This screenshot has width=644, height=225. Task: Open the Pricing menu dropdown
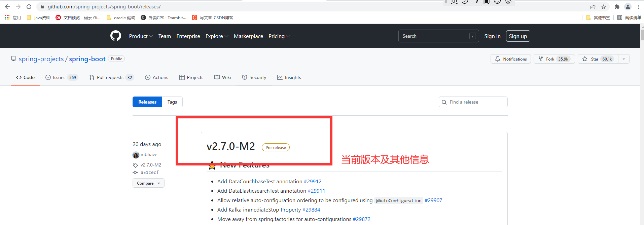(279, 36)
